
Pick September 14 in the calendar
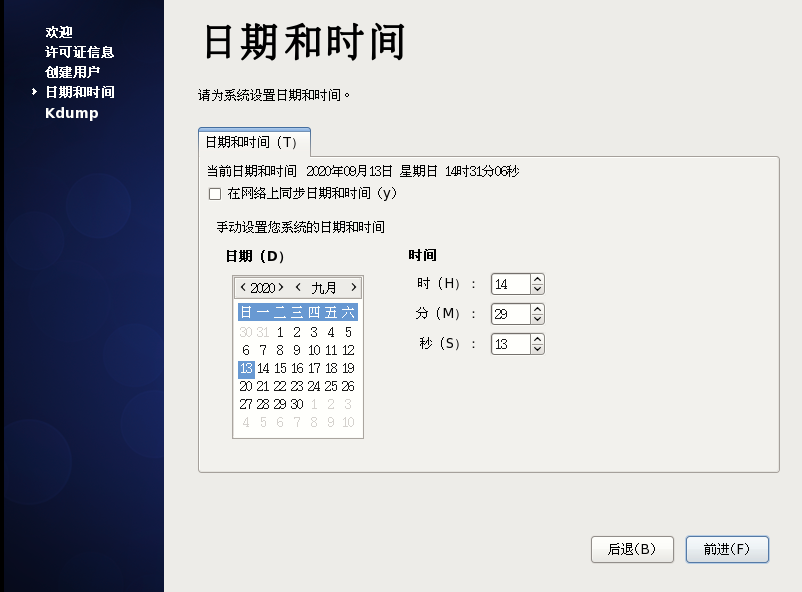[x=263, y=368]
